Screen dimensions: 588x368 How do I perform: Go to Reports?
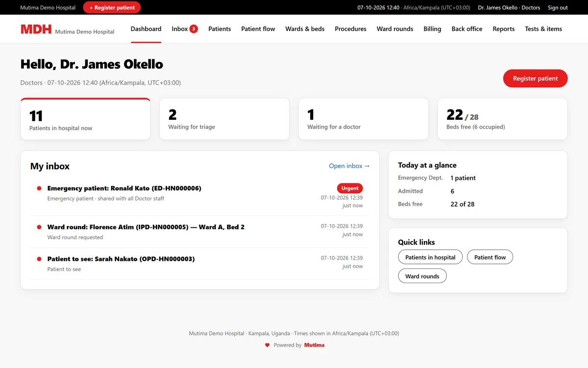tap(504, 29)
